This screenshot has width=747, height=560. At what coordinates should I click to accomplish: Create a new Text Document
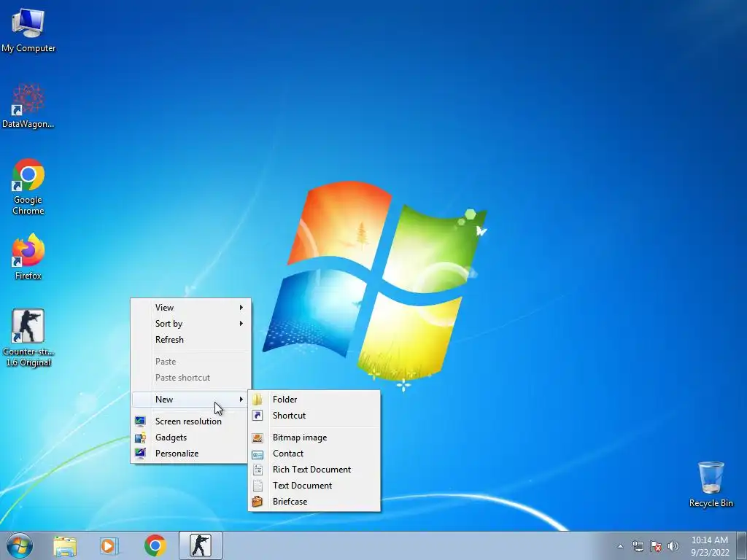314,486
